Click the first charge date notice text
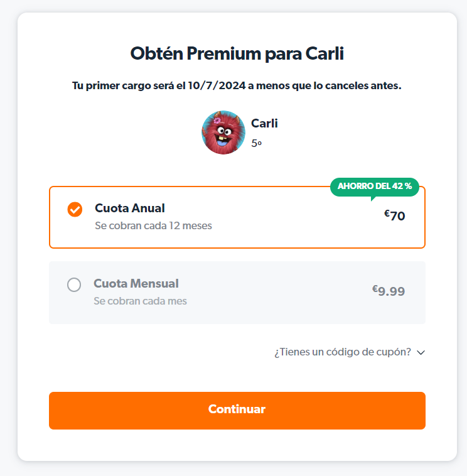Viewport: 467px width, 476px height. pyautogui.click(x=237, y=85)
